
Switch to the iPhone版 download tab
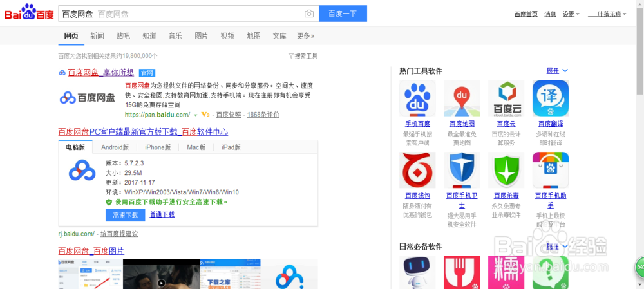pos(158,147)
